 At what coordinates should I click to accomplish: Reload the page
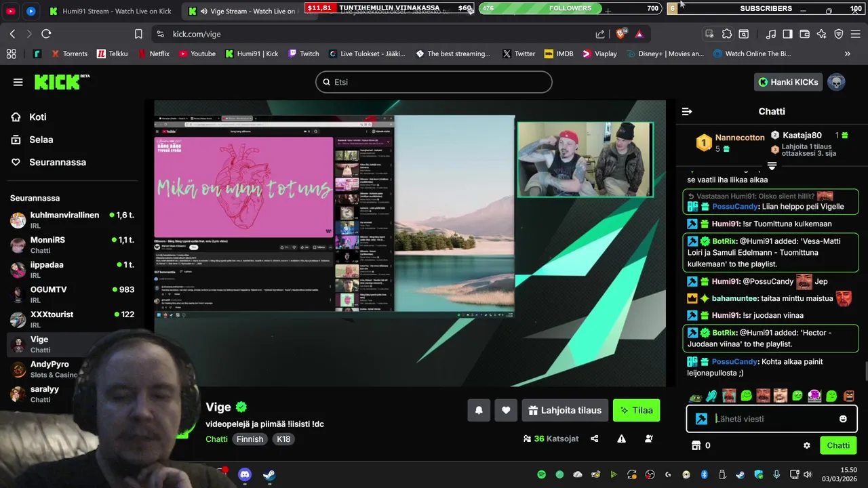click(46, 34)
